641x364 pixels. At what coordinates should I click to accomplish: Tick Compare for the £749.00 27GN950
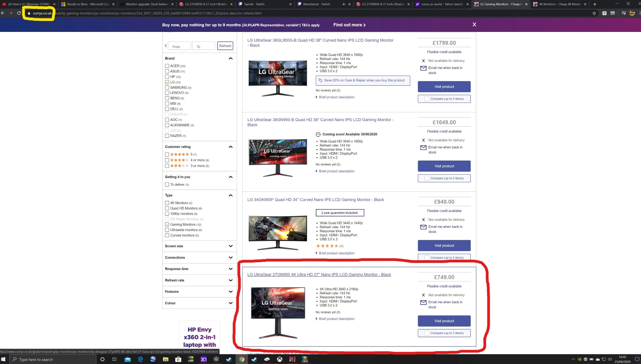(427, 333)
